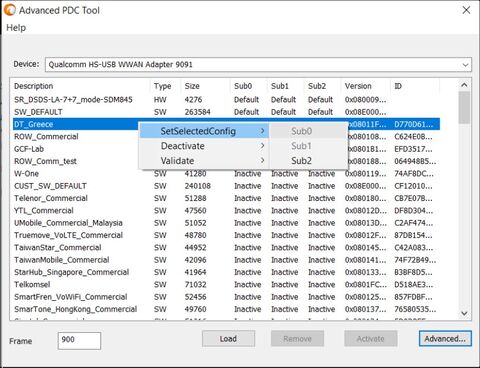The height and width of the screenshot is (368, 480).
Task: Select the CUST_SW_DEFAULT row
Action: 226,186
